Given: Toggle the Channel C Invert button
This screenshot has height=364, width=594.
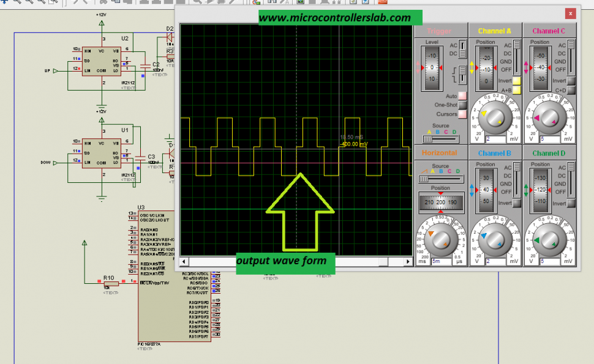Looking at the screenshot, I should (571, 81).
